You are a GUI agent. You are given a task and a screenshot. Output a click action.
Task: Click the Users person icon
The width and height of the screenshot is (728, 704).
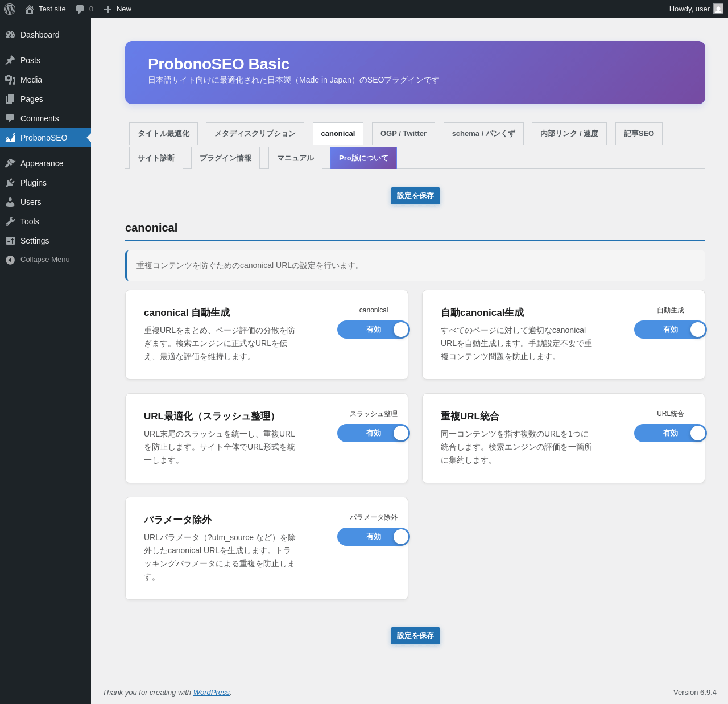pyautogui.click(x=10, y=202)
